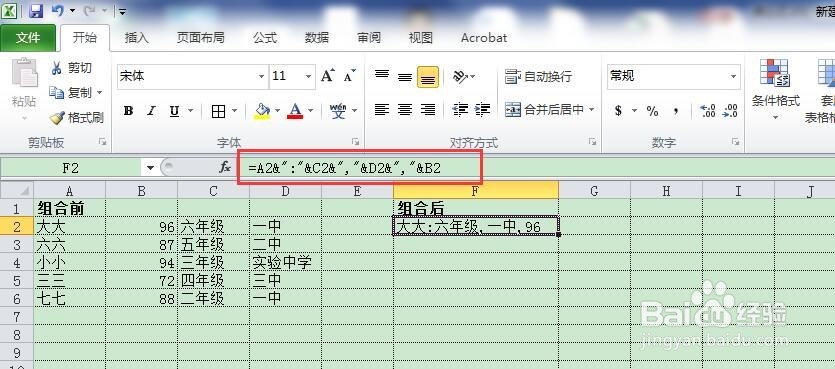
Task: Apply the fill color bucket
Action: (262, 111)
